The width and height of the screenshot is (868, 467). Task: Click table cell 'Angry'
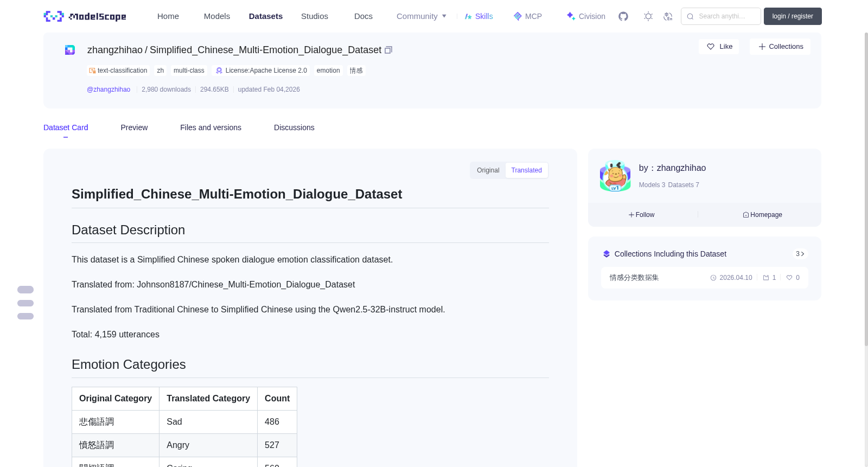tap(208, 445)
